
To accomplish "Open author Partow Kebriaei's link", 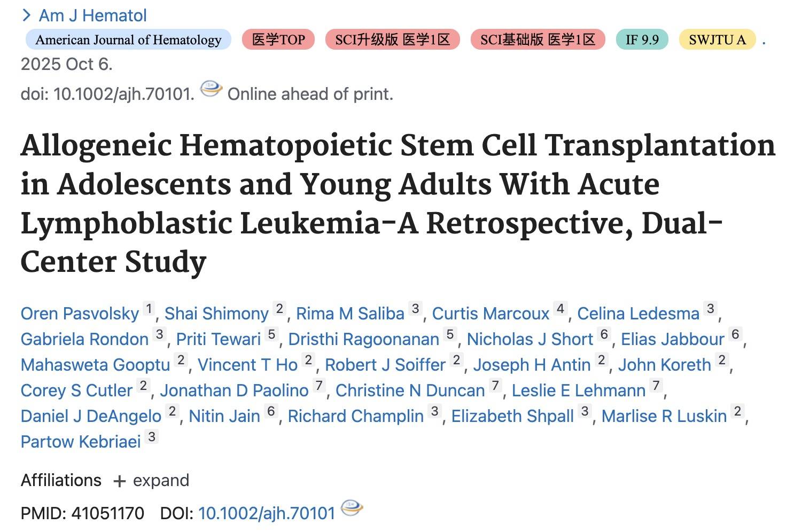I will click(x=81, y=442).
